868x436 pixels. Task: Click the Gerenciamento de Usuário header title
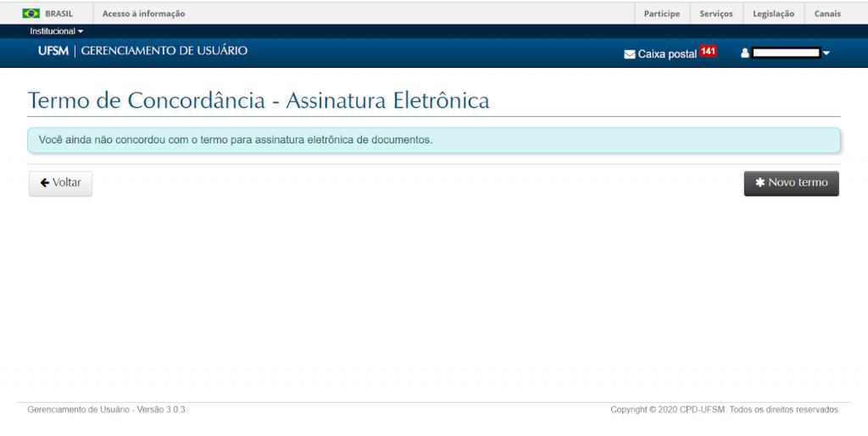164,51
